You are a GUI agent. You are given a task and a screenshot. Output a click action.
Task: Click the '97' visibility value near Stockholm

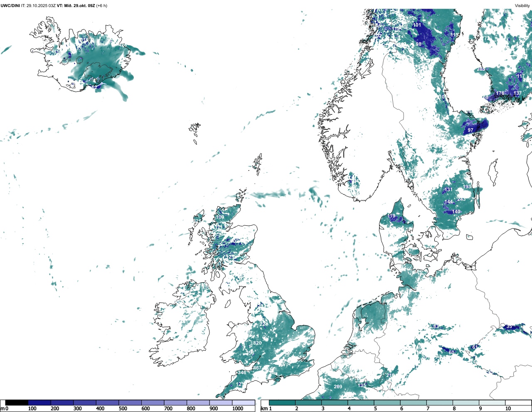pyautogui.click(x=470, y=130)
